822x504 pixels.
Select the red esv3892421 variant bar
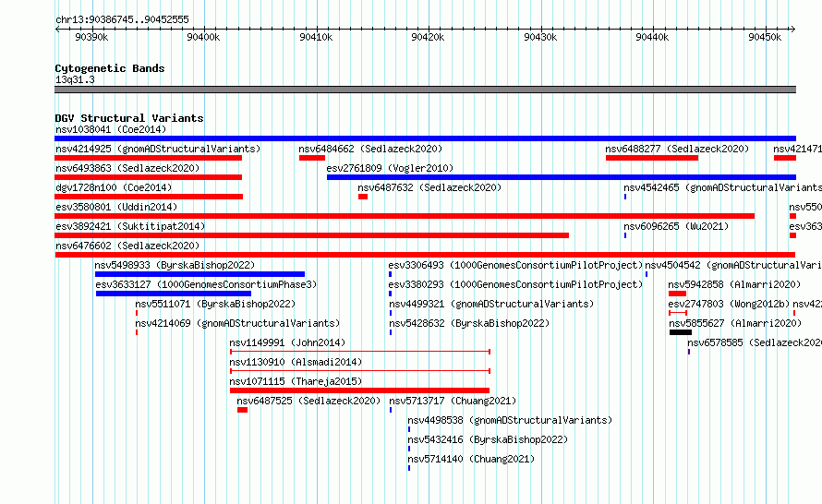311,235
